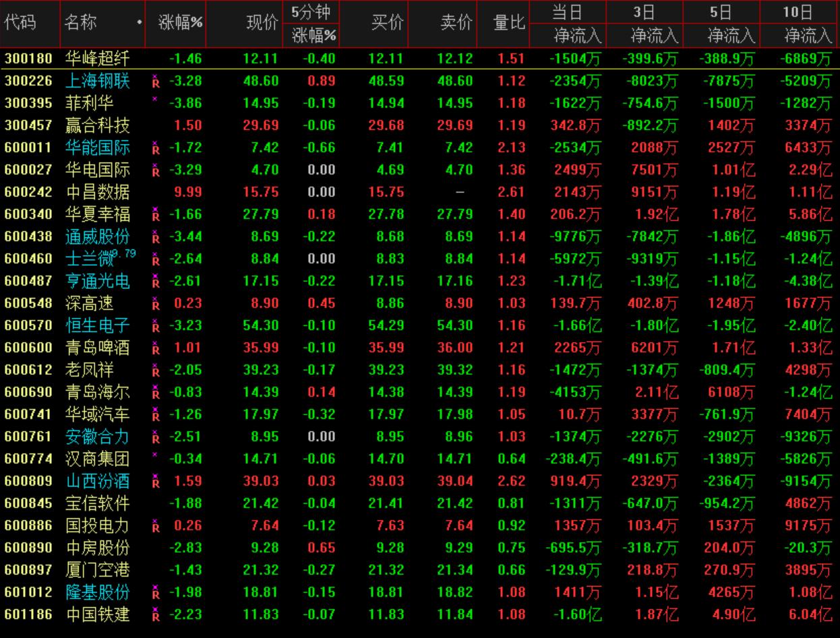Click stock code 600011
The width and height of the screenshot is (840, 638).
29,148
